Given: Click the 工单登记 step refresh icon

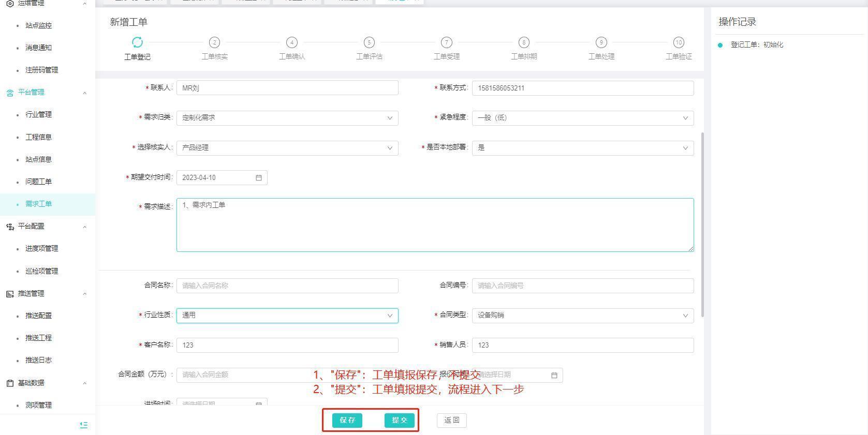Looking at the screenshot, I should tap(137, 42).
